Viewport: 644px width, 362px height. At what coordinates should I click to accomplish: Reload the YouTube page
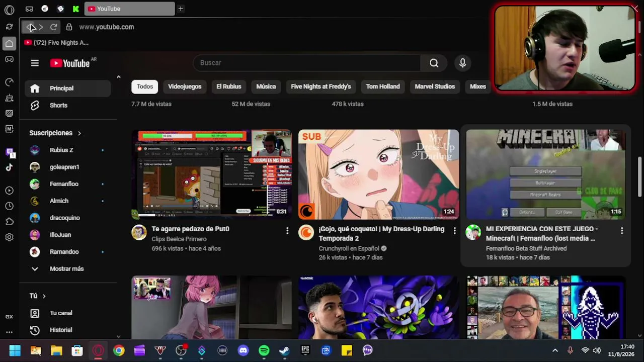tap(53, 27)
